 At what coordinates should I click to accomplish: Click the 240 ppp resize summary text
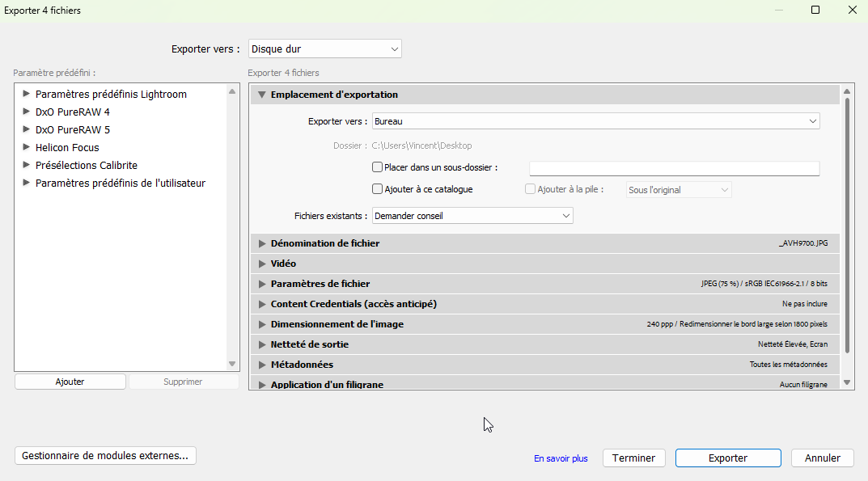point(737,324)
